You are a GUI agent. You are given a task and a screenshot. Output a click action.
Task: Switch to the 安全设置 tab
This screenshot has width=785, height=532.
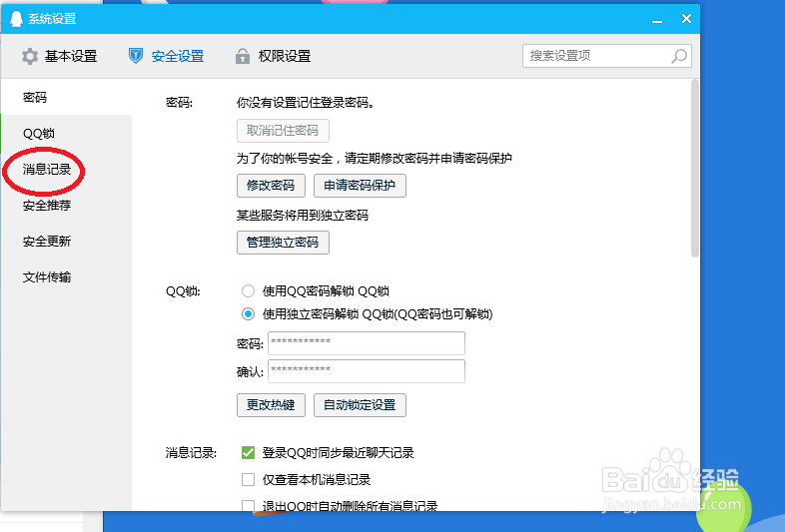166,56
